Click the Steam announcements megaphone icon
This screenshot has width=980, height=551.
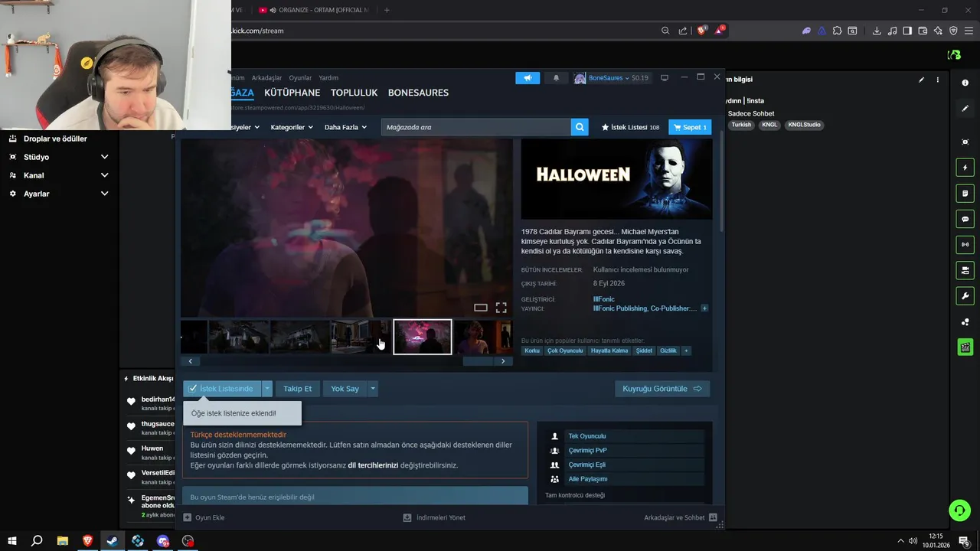(528, 78)
